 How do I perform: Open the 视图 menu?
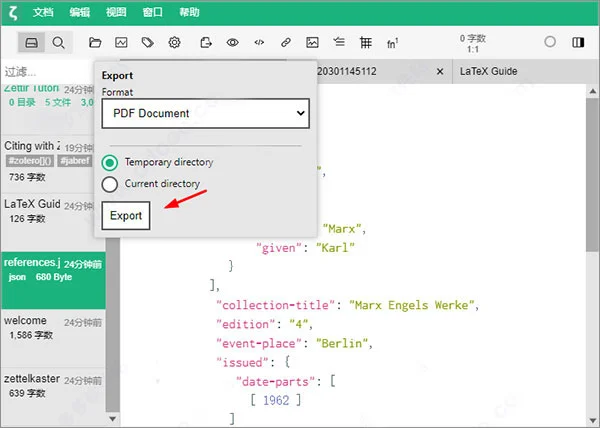coord(116,12)
